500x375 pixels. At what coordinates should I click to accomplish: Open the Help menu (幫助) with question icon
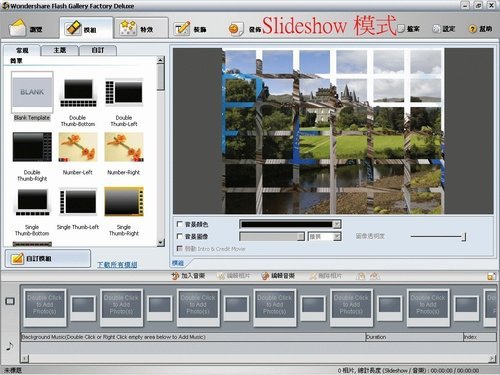[x=480, y=29]
